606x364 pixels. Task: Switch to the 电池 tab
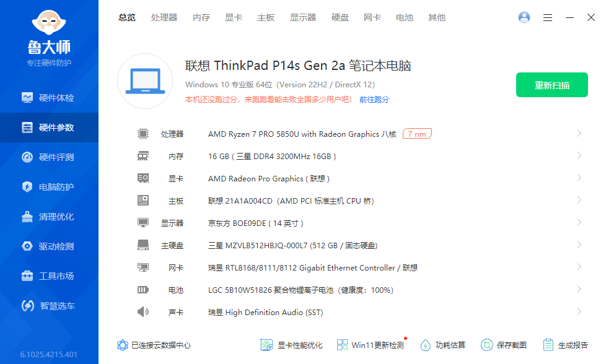pos(404,17)
